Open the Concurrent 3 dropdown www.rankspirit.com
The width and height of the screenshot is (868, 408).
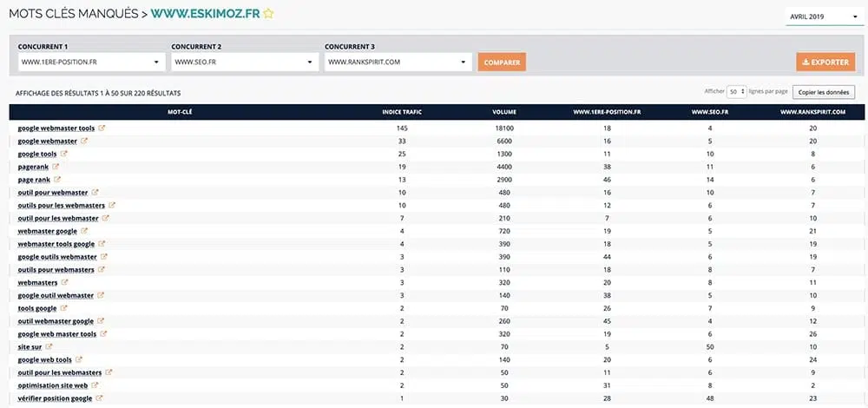coord(398,62)
